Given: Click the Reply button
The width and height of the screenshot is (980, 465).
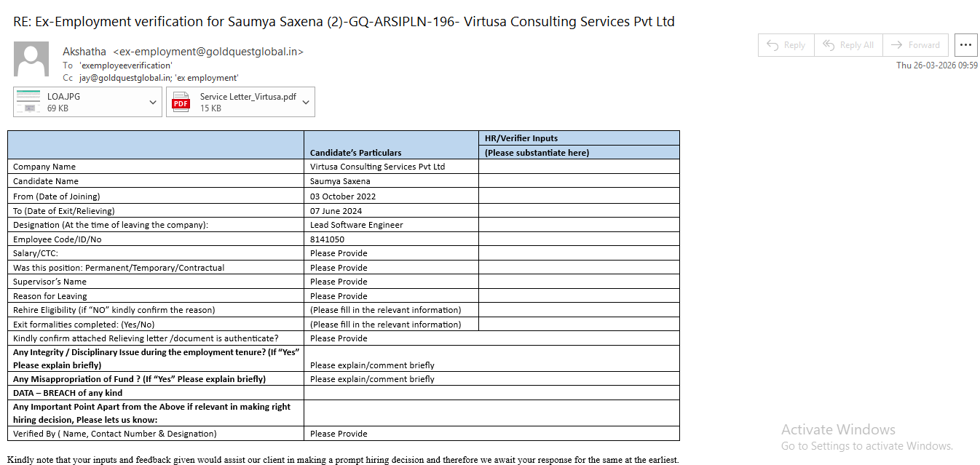Looking at the screenshot, I should pyautogui.click(x=786, y=45).
